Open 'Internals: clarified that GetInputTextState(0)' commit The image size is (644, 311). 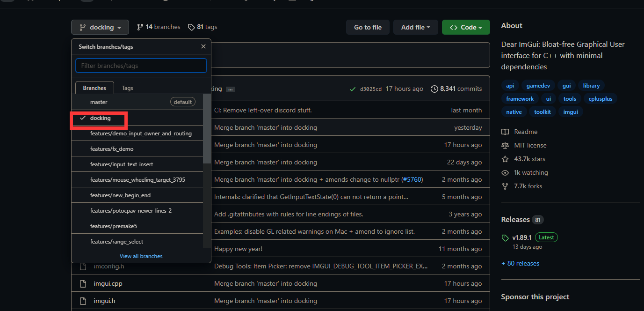pyautogui.click(x=311, y=197)
